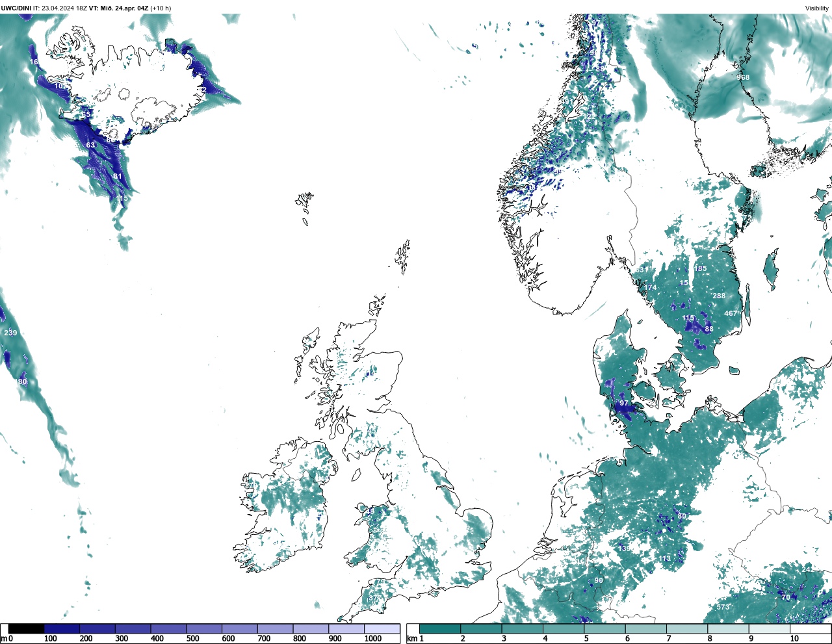Select the 6–7 km legend swatch
The height and width of the screenshot is (644, 832).
(x=645, y=629)
